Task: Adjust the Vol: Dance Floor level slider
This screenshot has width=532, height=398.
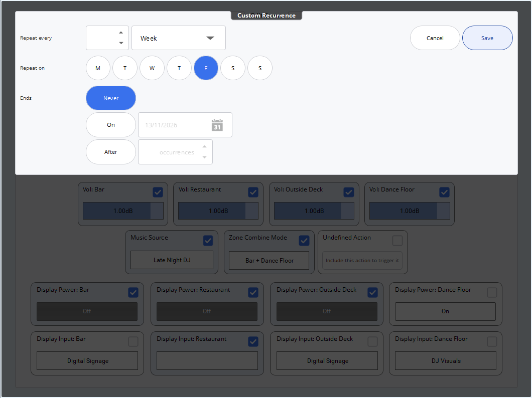Action: [x=410, y=211]
